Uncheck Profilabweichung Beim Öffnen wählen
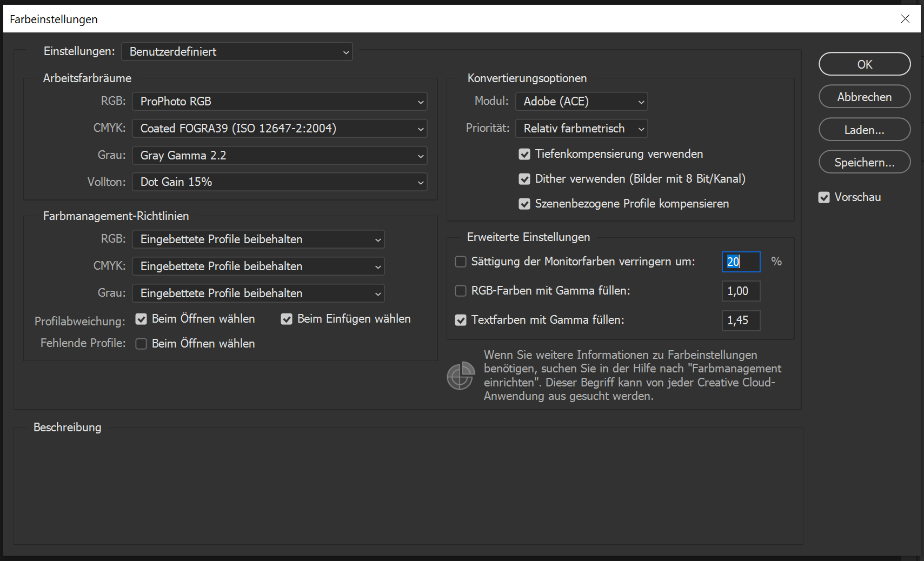This screenshot has height=561, width=924. coord(141,319)
